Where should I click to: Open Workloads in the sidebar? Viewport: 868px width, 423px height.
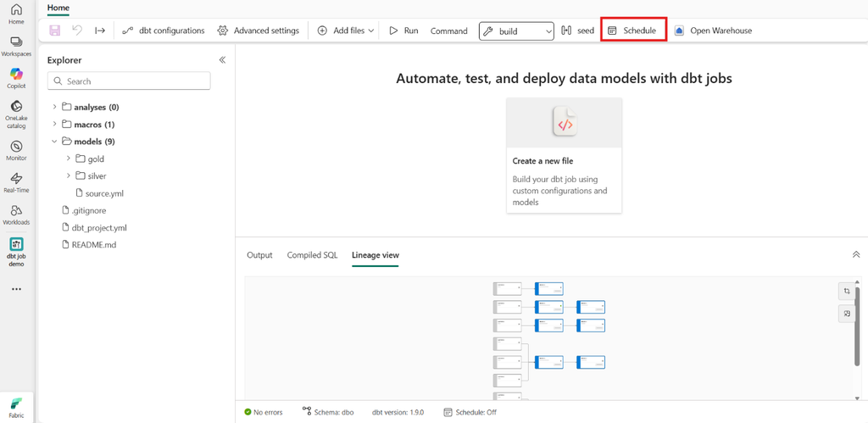[17, 214]
